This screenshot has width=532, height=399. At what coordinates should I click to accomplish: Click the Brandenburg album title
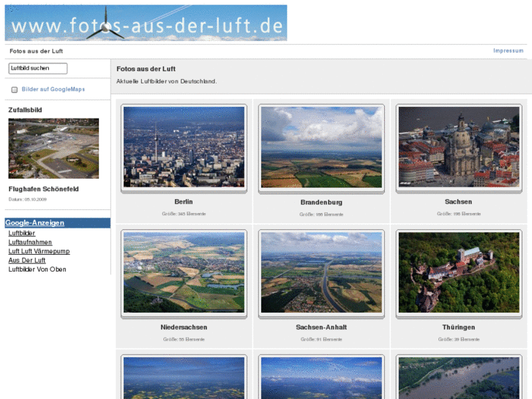pyautogui.click(x=321, y=202)
